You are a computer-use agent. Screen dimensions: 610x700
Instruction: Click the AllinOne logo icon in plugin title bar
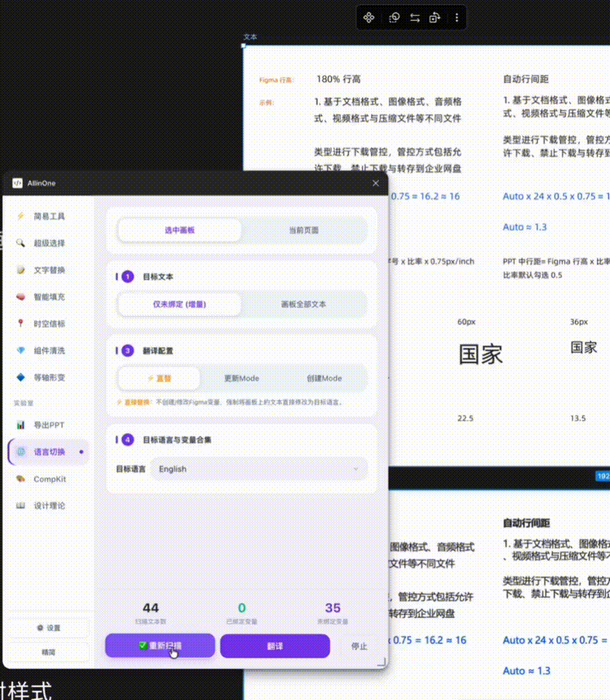pos(17,183)
